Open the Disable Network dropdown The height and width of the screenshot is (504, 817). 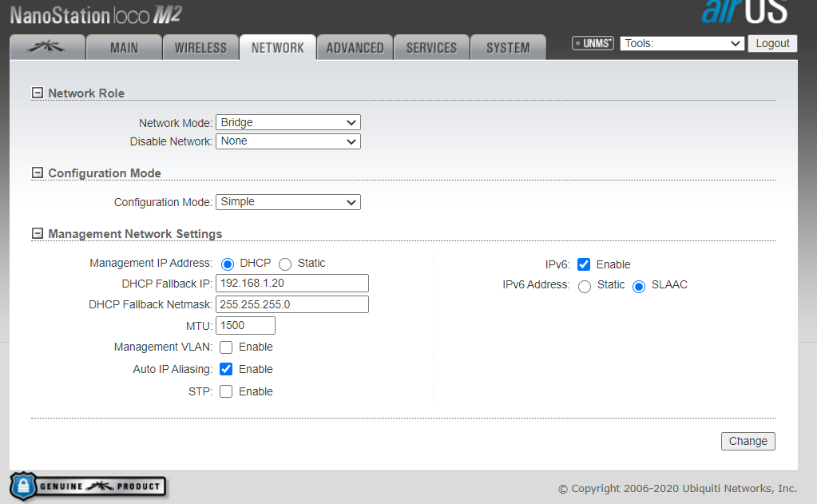point(288,141)
